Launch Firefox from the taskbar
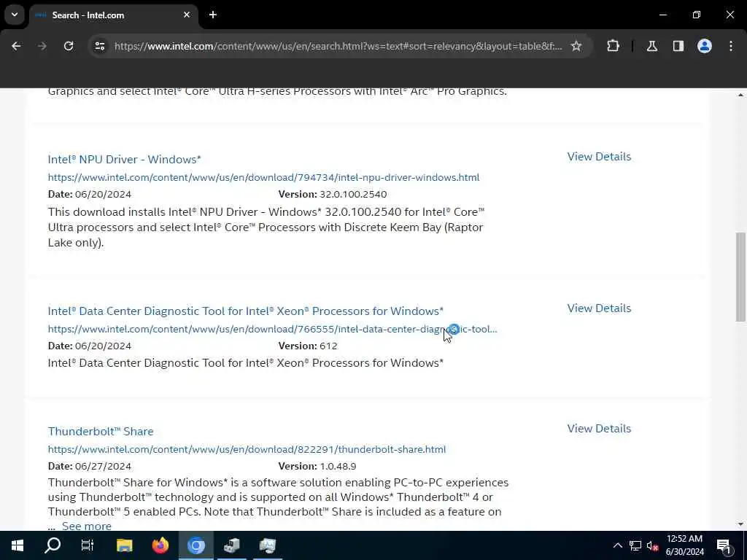Viewport: 747px width, 560px height. coord(160,545)
